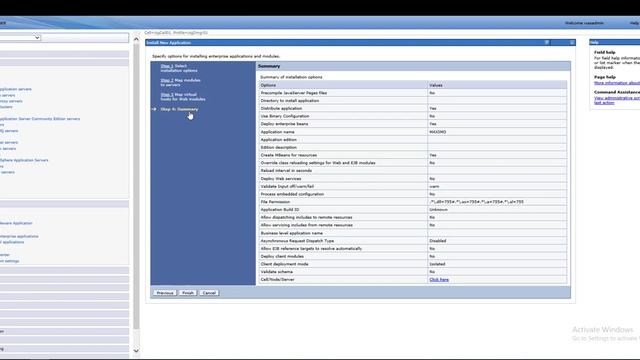The image size is (640, 360).
Task: Click the 'Business level application name' row
Action: click(413, 233)
